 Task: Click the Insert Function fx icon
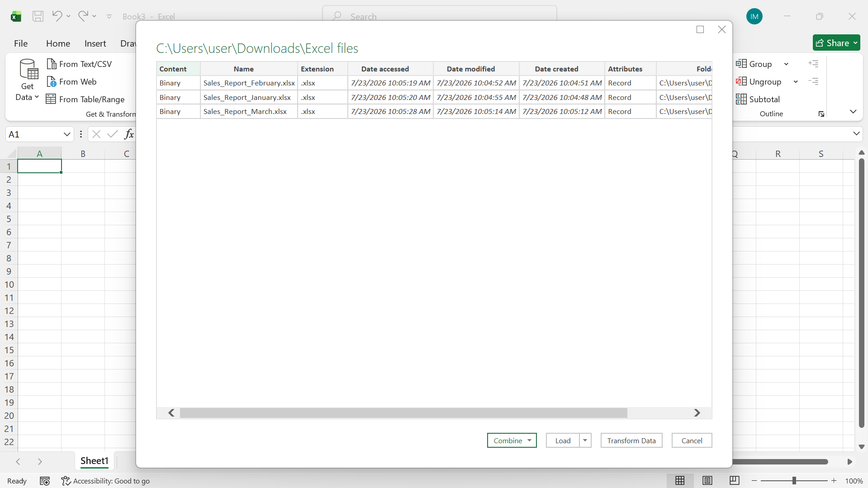[x=129, y=134]
